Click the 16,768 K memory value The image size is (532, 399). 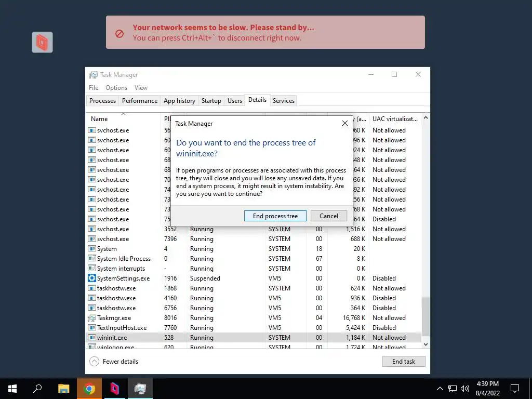354,318
